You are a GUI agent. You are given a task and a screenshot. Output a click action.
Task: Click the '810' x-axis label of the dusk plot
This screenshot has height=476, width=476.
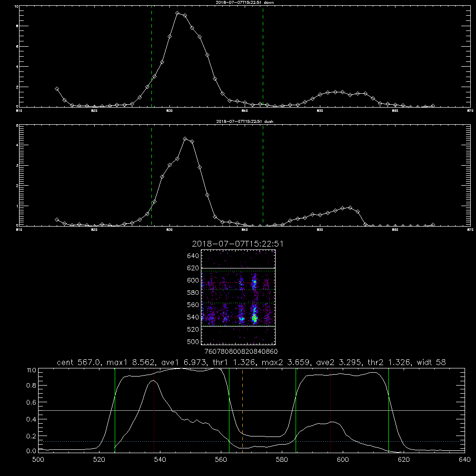click(x=19, y=230)
